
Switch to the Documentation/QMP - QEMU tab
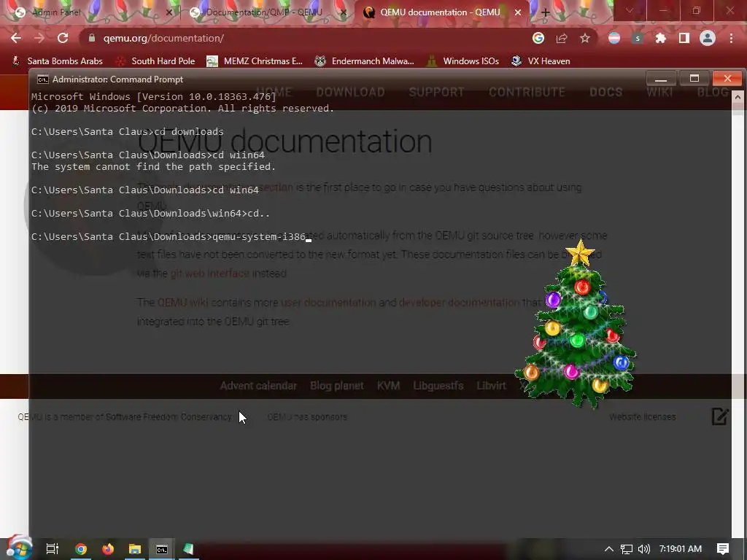[267, 12]
